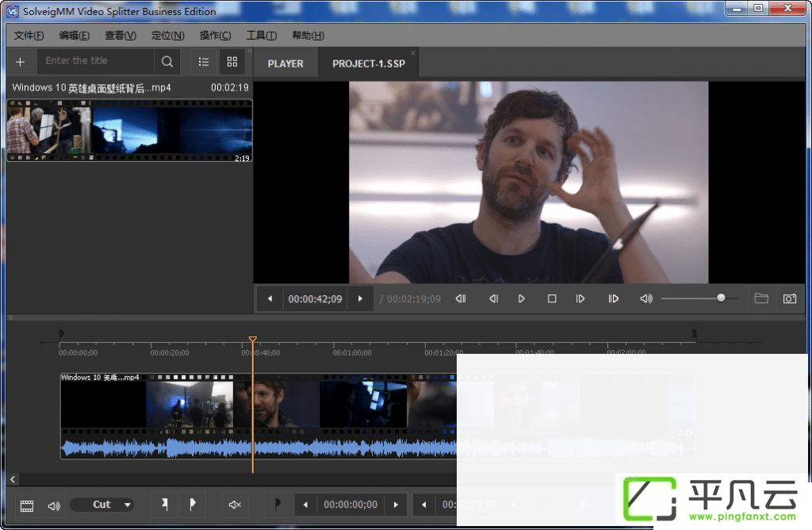The image size is (812, 530).
Task: Click the search magnifier icon
Action: click(x=167, y=62)
